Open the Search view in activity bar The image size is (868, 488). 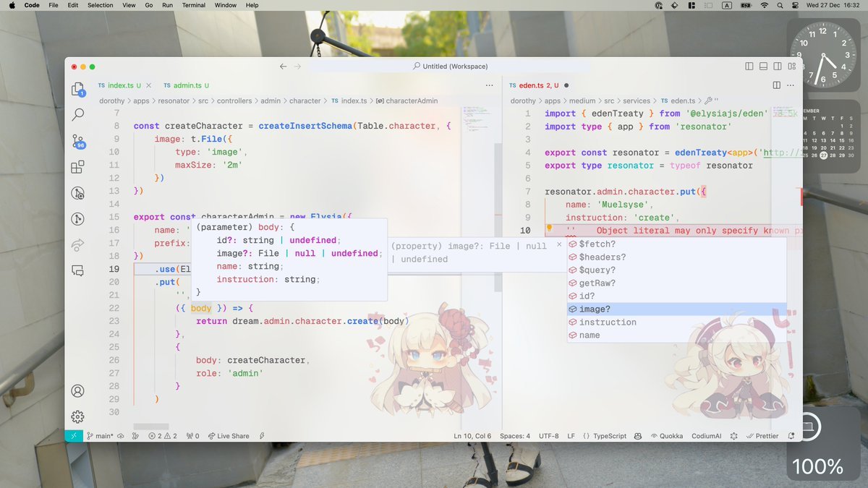tap(77, 114)
